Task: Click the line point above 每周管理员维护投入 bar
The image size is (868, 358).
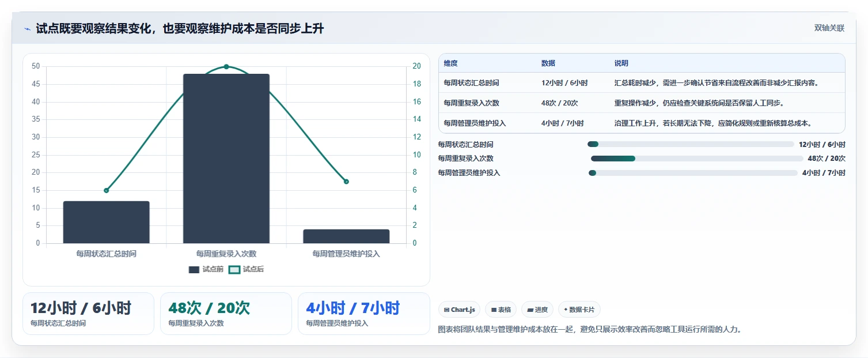Action: click(x=346, y=182)
